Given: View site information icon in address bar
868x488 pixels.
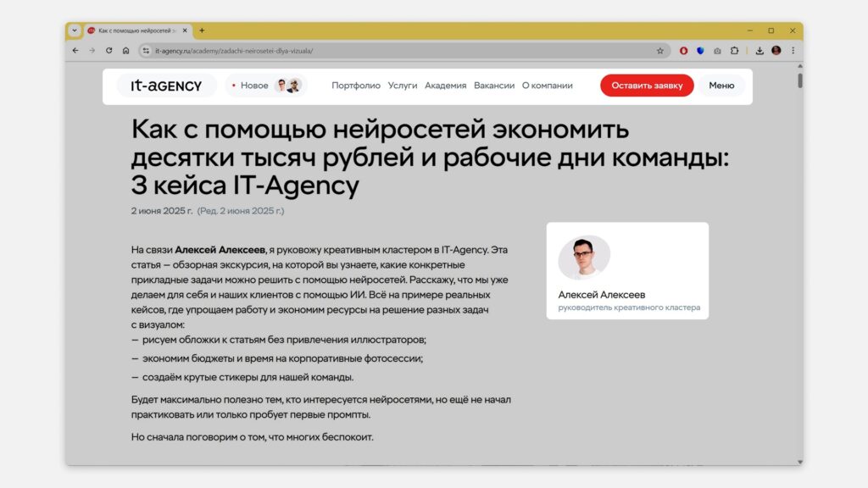Looking at the screenshot, I should [x=146, y=51].
